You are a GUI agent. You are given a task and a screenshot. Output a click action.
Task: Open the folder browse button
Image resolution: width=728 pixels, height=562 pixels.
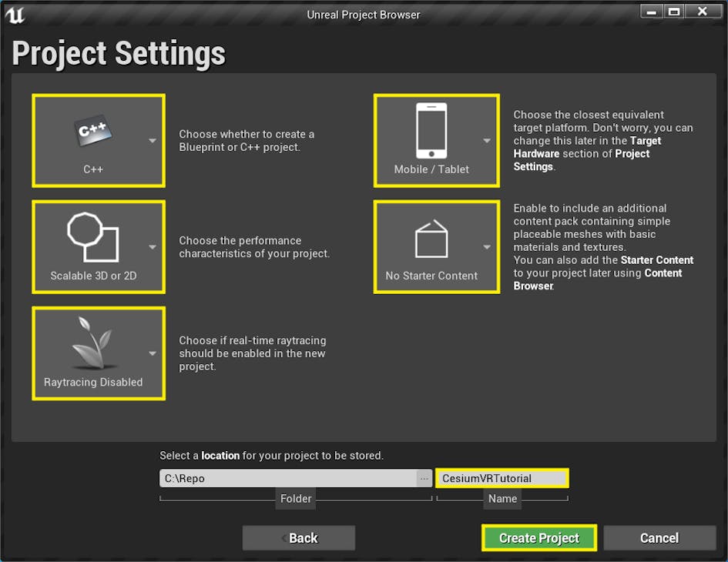(424, 477)
